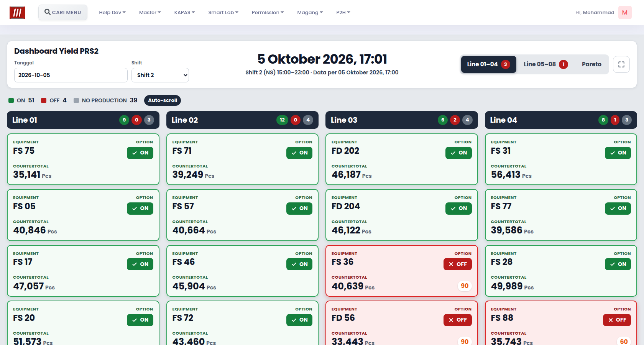The image size is (644, 345).
Task: Open the KAPAS menu
Action: click(x=184, y=13)
